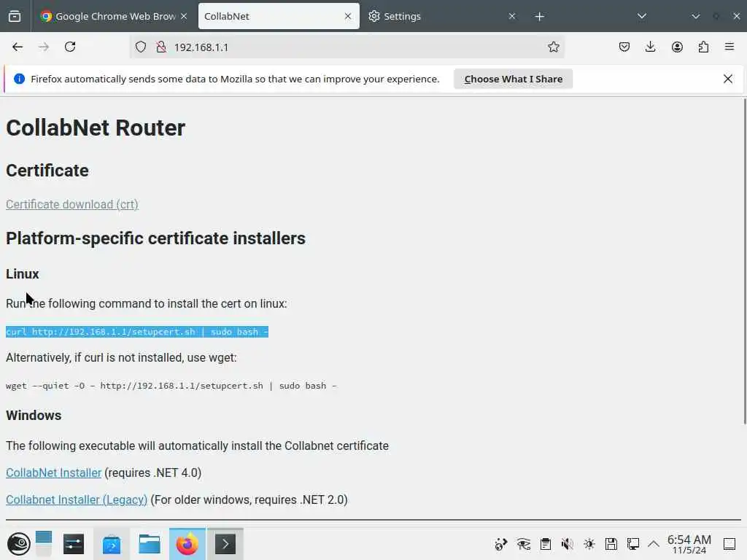The height and width of the screenshot is (560, 747).
Task: Open the list all tabs dropdown
Action: pos(642,16)
